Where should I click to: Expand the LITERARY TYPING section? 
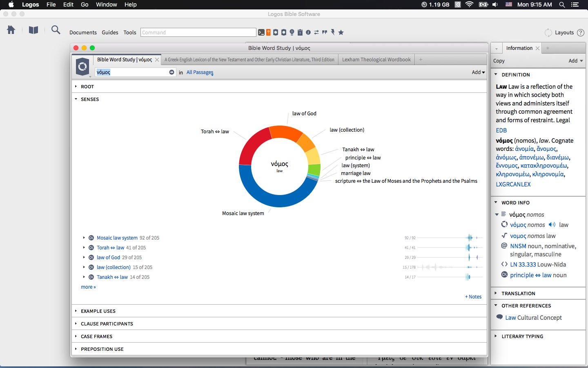tap(496, 336)
